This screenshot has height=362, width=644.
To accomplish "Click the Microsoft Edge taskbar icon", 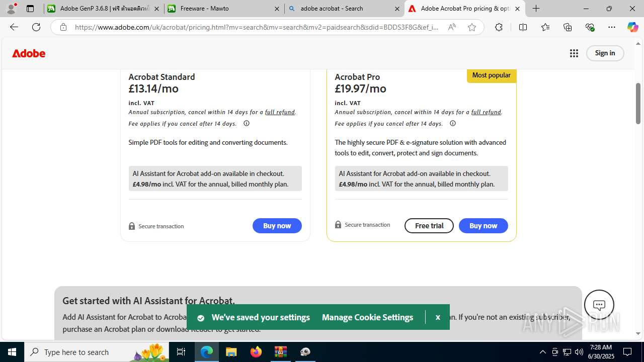I will tap(207, 352).
